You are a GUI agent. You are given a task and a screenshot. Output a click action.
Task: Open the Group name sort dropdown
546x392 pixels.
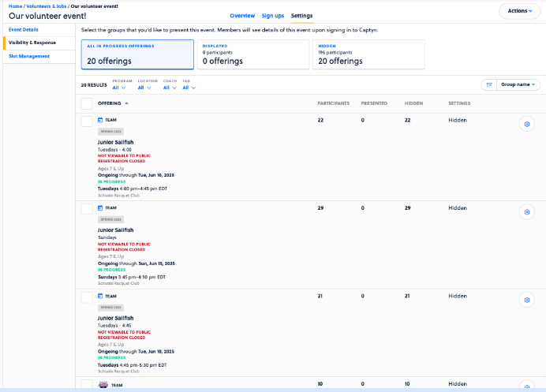tap(518, 84)
